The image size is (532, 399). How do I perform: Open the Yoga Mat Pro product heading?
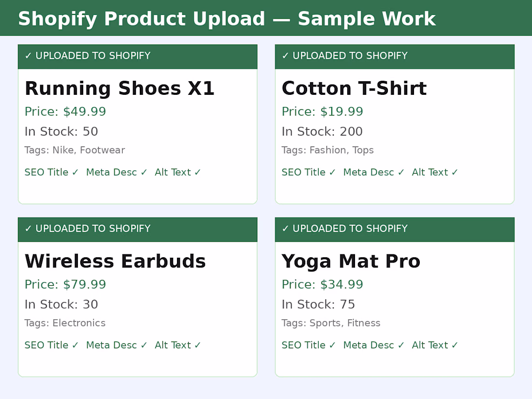coord(351,262)
